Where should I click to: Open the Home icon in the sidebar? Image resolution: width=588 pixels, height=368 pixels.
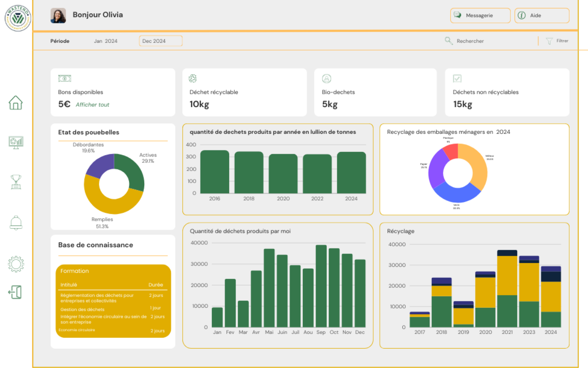[16, 102]
